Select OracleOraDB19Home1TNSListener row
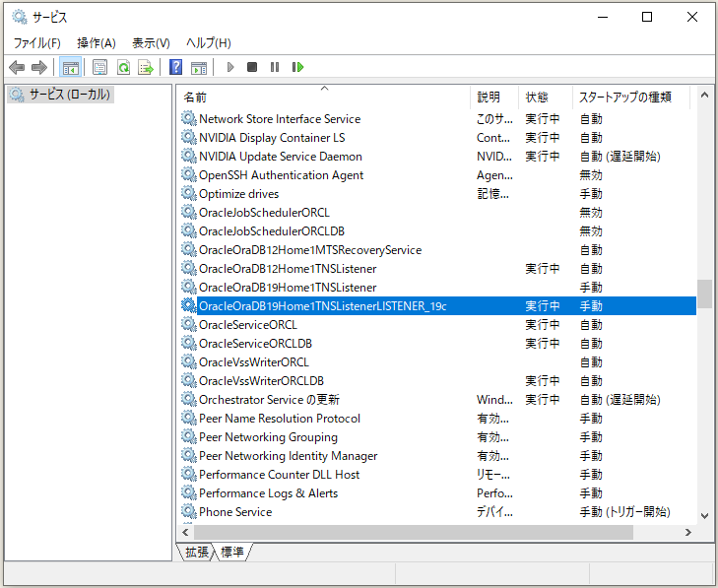This screenshot has width=718, height=588. (x=437, y=288)
